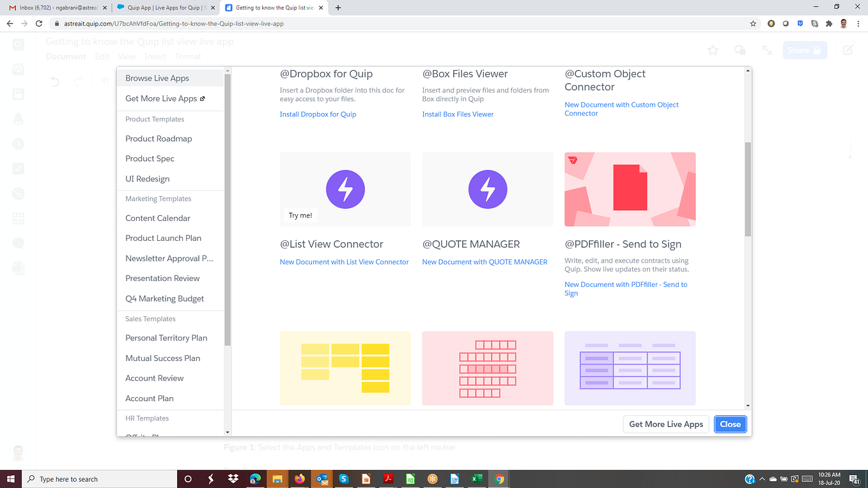Open Windows Start menu
868x488 pixels.
pyautogui.click(x=10, y=479)
